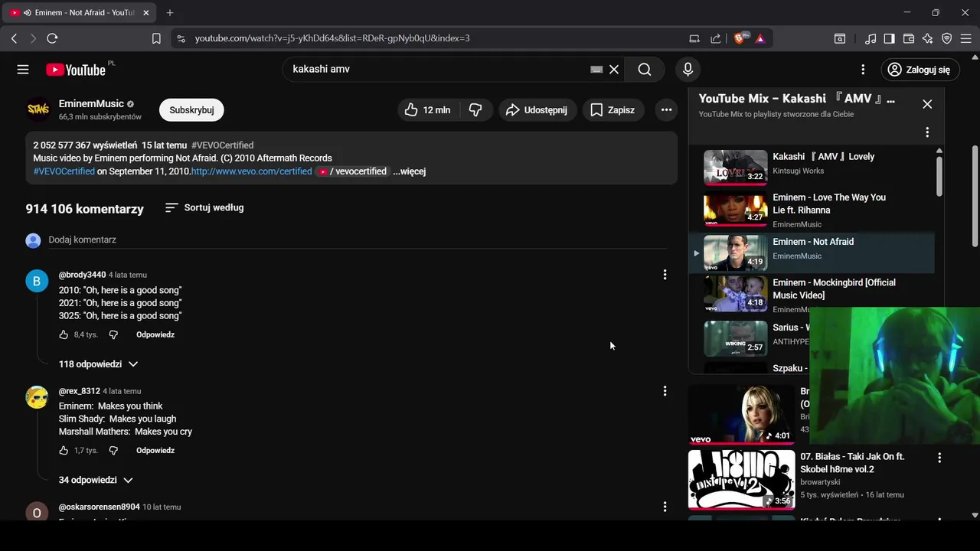Viewport: 980px width, 551px height.
Task: Like the comment by @brody3440
Action: click(x=64, y=334)
